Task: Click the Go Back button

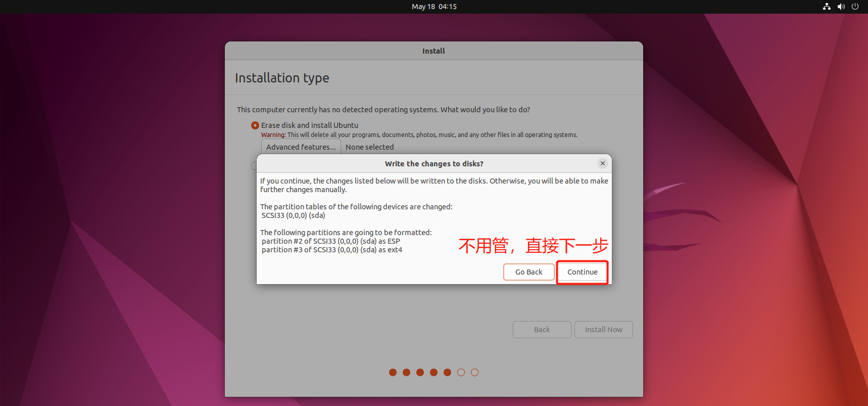Action: click(528, 272)
